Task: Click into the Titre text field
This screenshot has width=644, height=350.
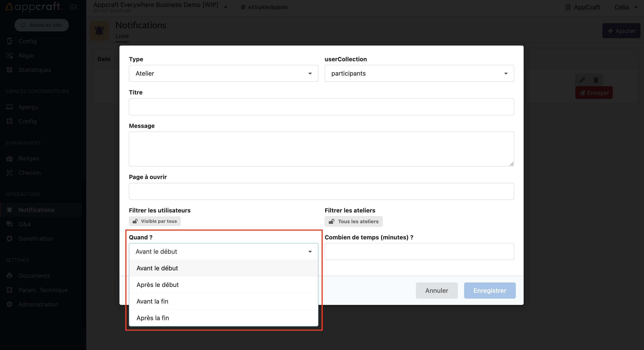Action: 321,107
